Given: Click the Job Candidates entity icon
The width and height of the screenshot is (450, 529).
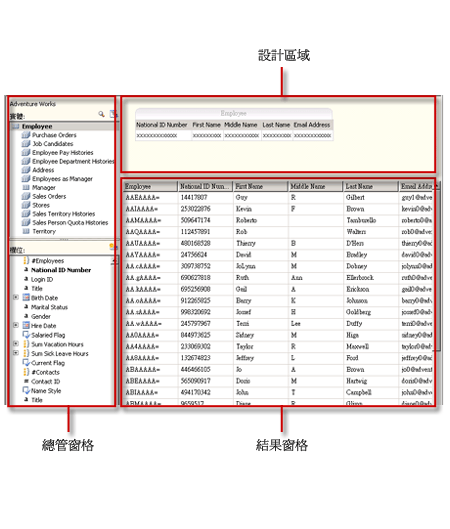Looking at the screenshot, I should tap(26, 144).
